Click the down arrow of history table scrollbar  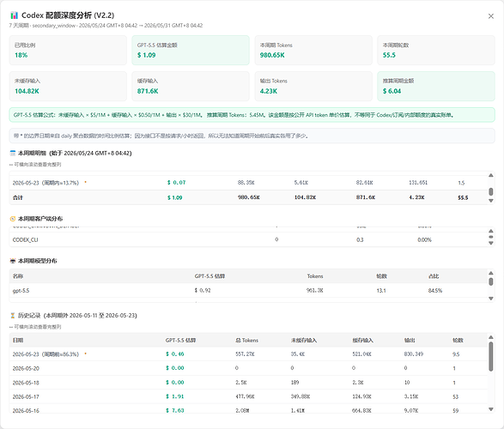[491, 409]
